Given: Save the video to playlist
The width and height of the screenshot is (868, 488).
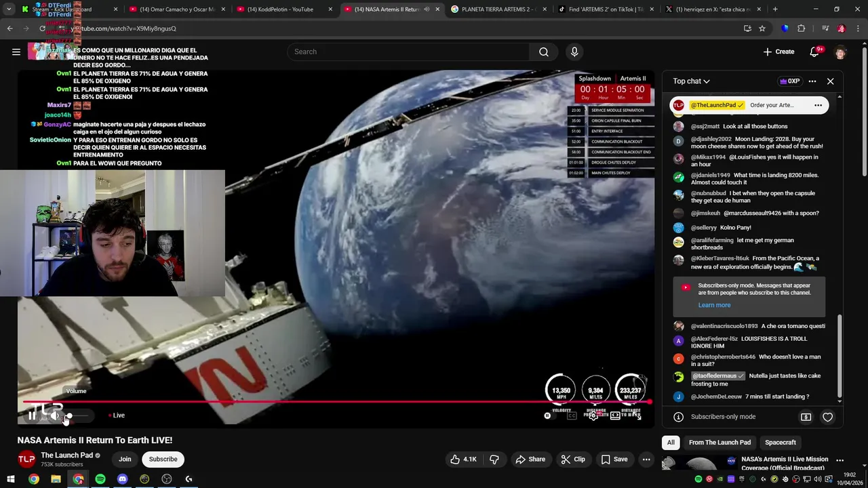Looking at the screenshot, I should (x=614, y=460).
